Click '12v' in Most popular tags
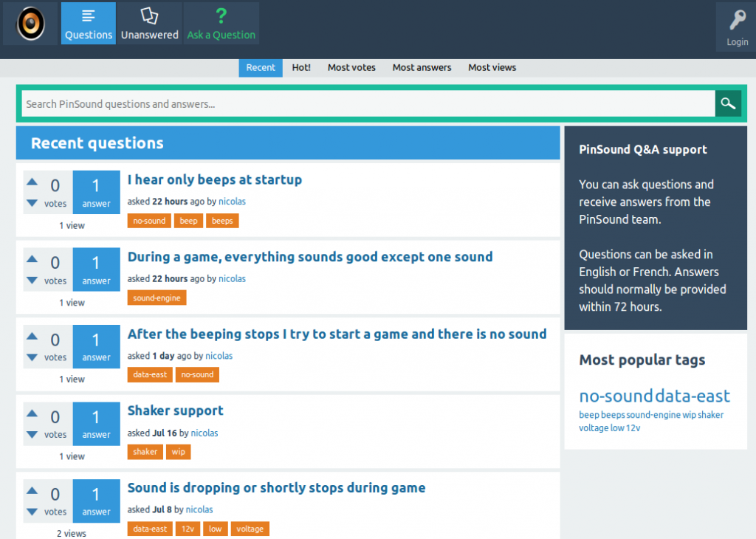This screenshot has height=539, width=756. 633,428
